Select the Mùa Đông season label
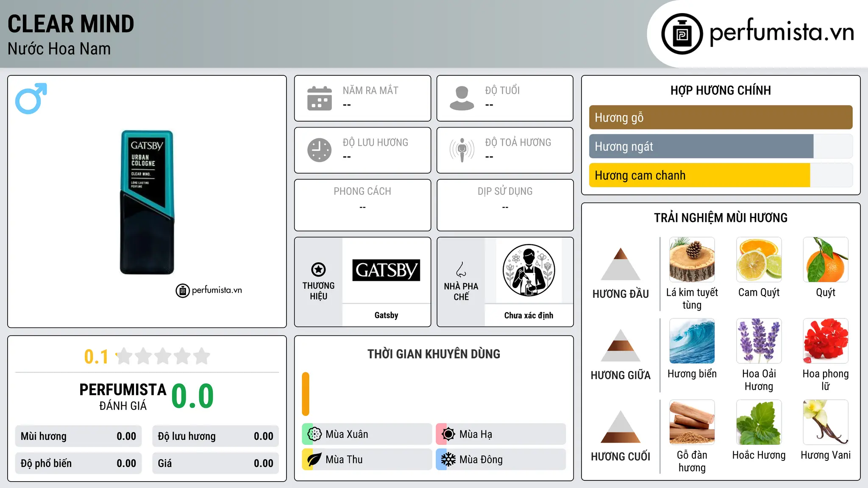868x488 pixels. tap(481, 460)
